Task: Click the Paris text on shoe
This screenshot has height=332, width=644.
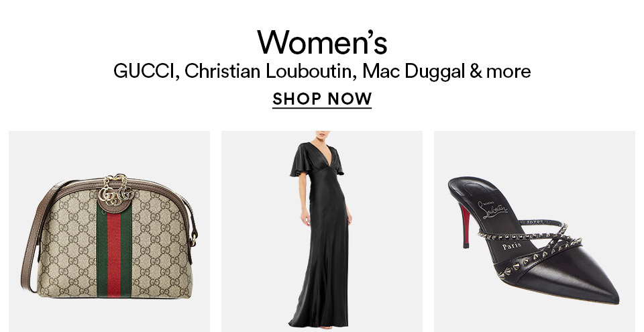Action: click(x=512, y=246)
